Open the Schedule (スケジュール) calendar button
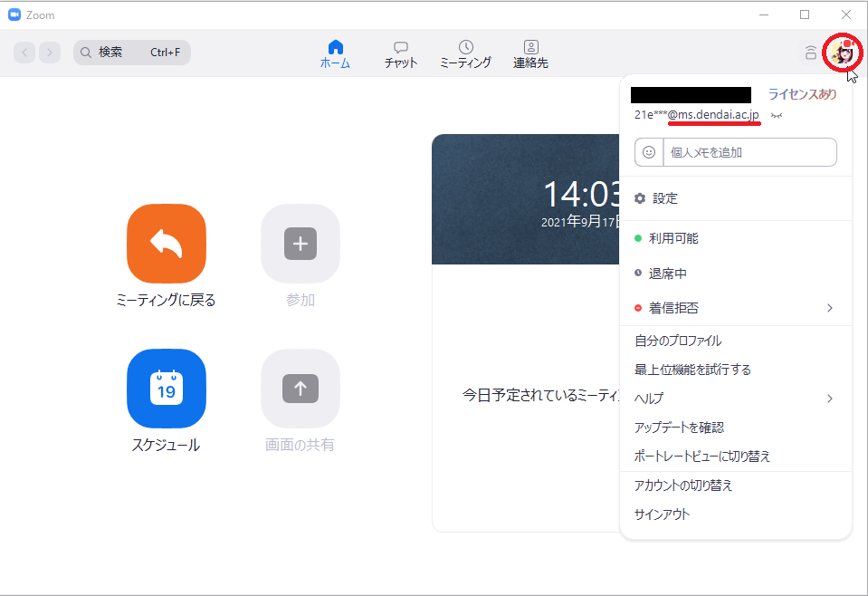The image size is (868, 596). click(x=166, y=389)
